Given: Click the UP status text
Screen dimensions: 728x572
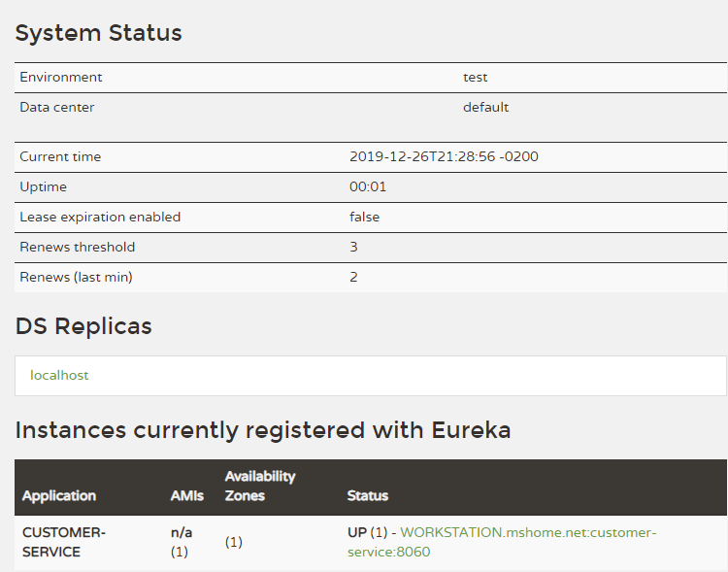Looking at the screenshot, I should (357, 532).
